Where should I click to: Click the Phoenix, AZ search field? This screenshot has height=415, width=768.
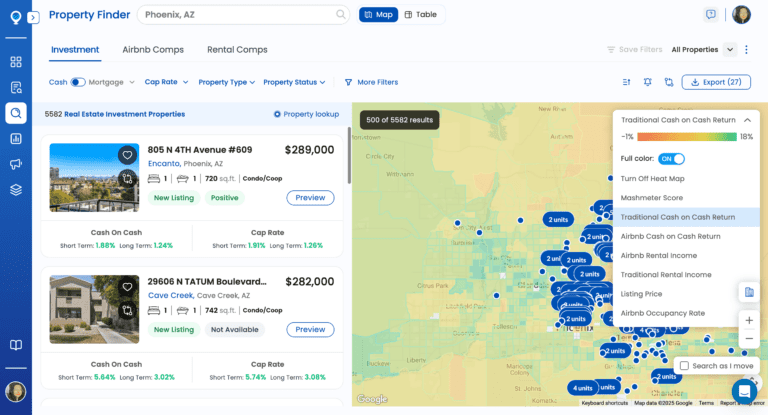pos(240,15)
